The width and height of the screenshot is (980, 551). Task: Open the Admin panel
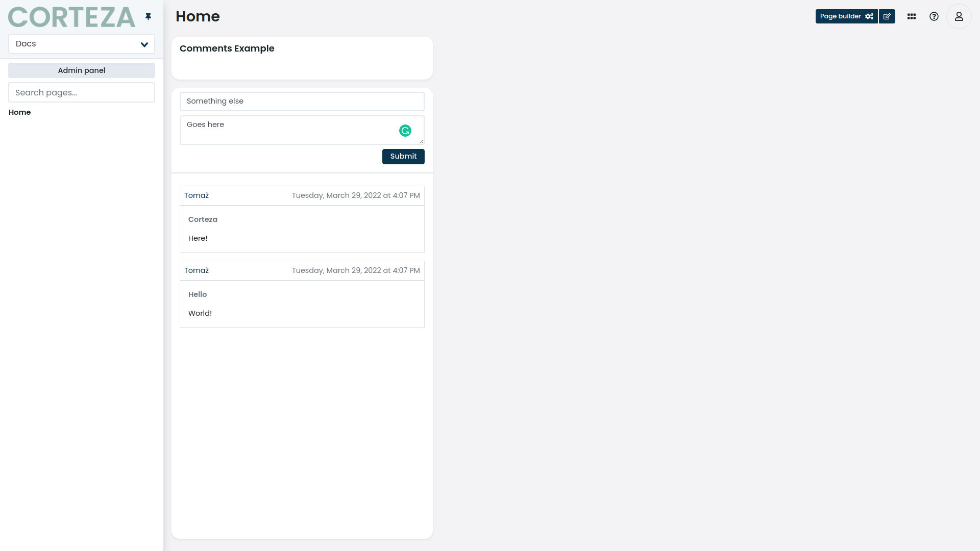coord(82,70)
